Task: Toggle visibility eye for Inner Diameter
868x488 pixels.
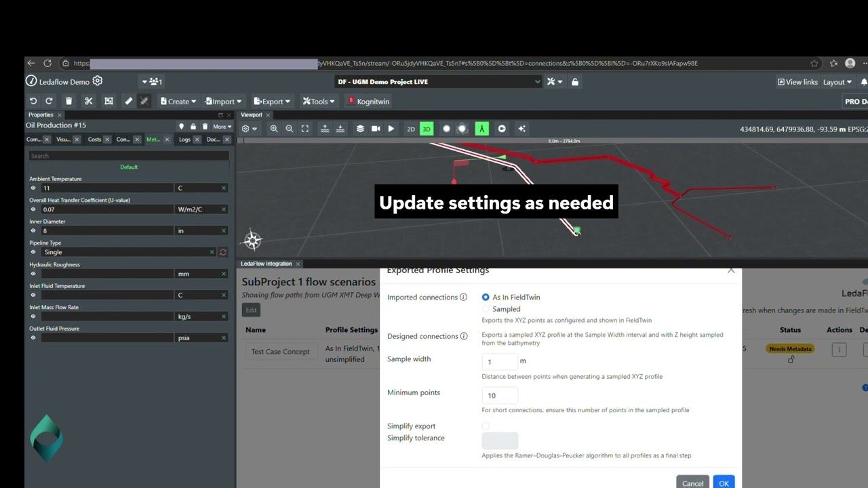Action: pos(33,230)
